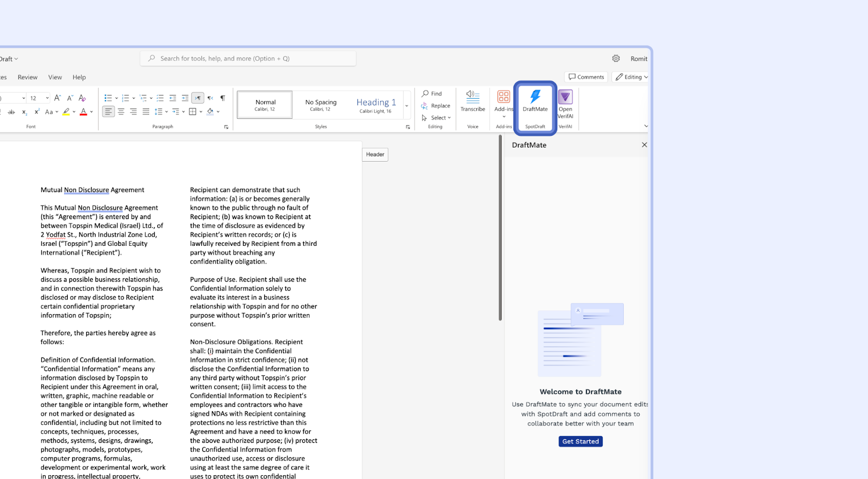
Task: Click the search for tools input field
Action: pyautogui.click(x=248, y=59)
